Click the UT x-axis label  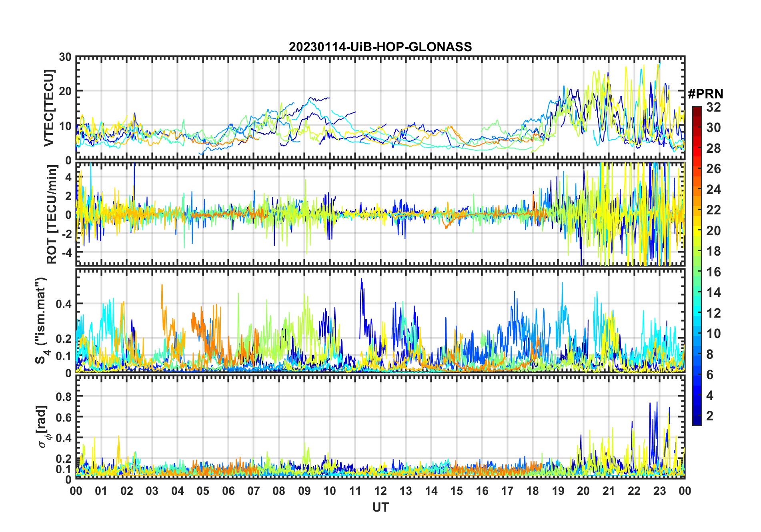(380, 508)
